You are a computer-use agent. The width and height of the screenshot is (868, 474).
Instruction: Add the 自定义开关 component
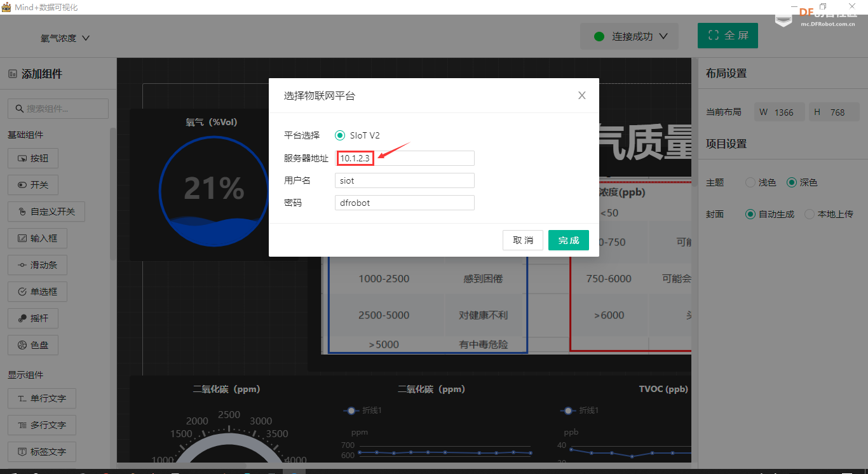(46, 212)
